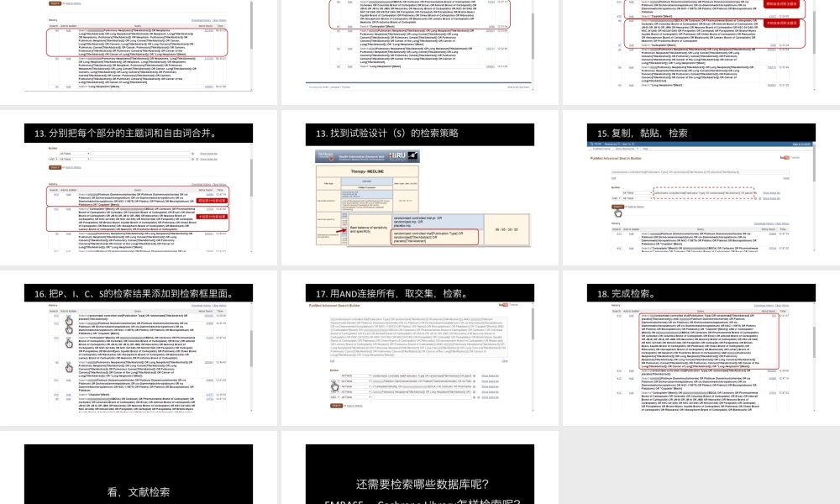Image resolution: width=840 pixels, height=504 pixels.
Task: Click the red Search button in the builder
Action: tap(618, 207)
